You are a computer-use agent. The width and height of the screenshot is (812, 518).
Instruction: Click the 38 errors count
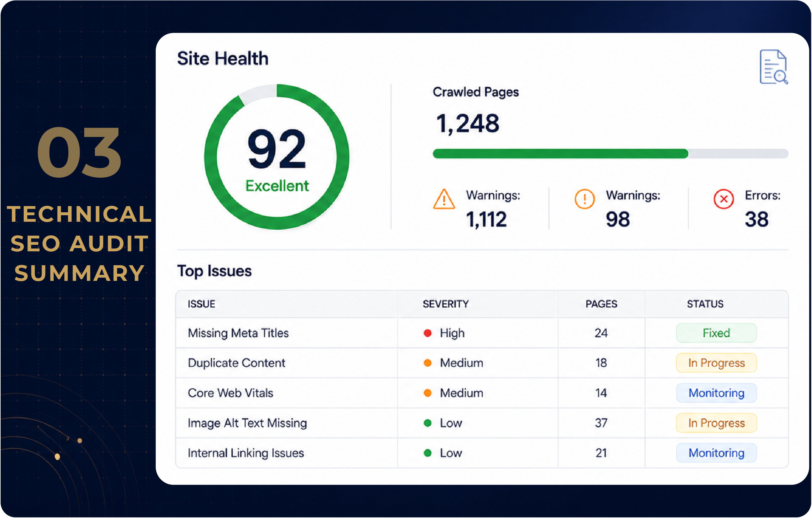[757, 219]
